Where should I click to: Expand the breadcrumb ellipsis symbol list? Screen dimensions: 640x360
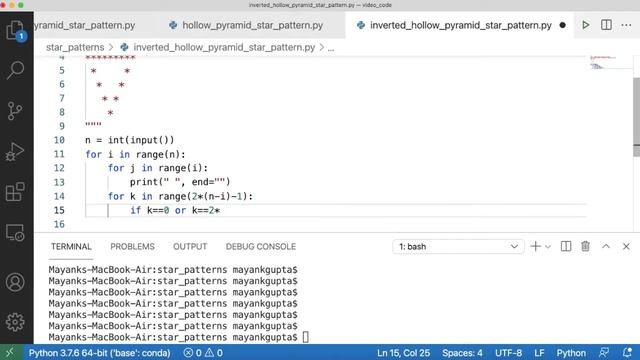[331, 48]
